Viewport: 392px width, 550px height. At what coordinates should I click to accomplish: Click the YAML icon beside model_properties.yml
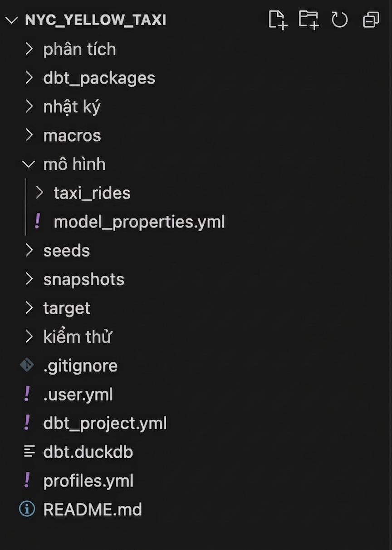37,222
